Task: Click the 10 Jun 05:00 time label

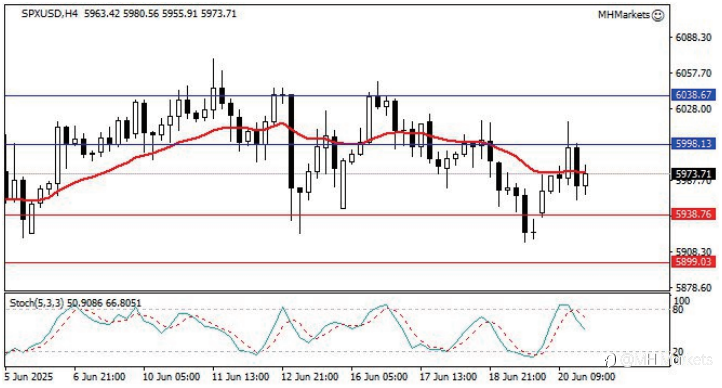Action: click(171, 377)
